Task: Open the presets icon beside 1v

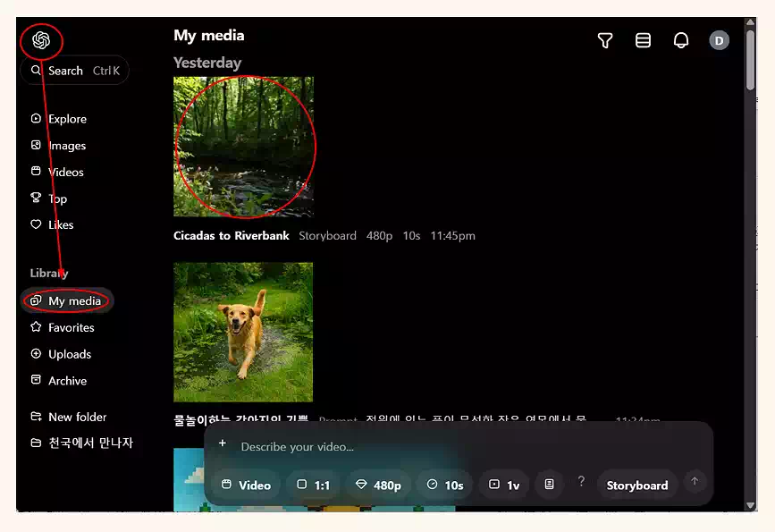Action: (549, 485)
